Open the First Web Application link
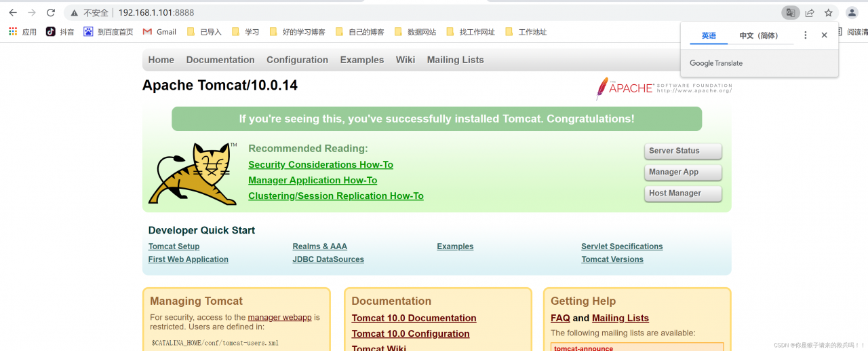The height and width of the screenshot is (351, 868). click(x=189, y=259)
